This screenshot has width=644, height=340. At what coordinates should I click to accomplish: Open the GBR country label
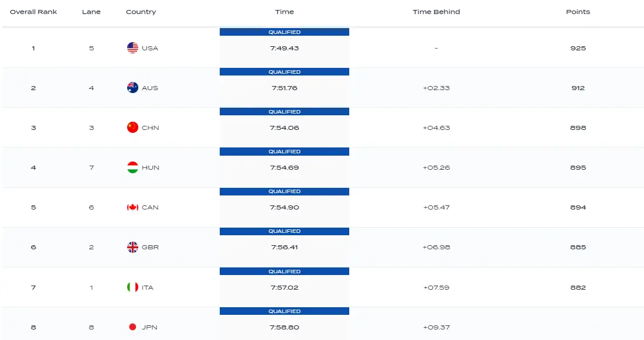coord(150,247)
